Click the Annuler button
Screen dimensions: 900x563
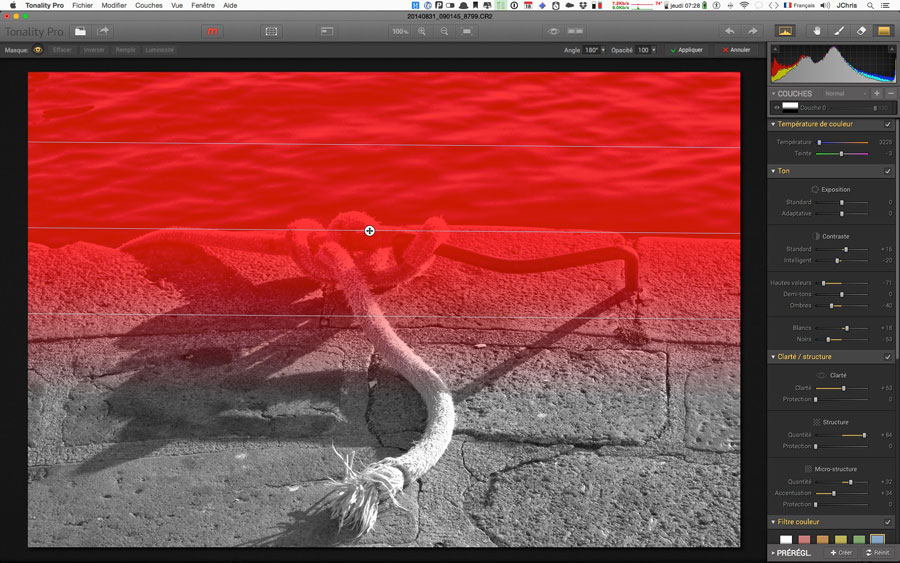point(737,49)
